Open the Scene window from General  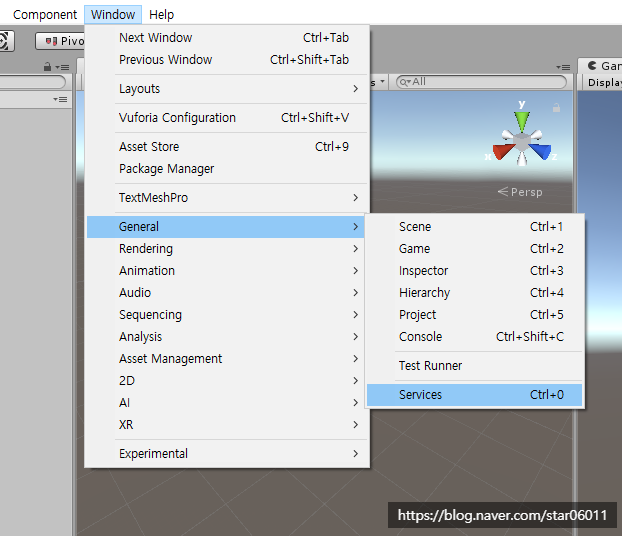tap(474, 227)
